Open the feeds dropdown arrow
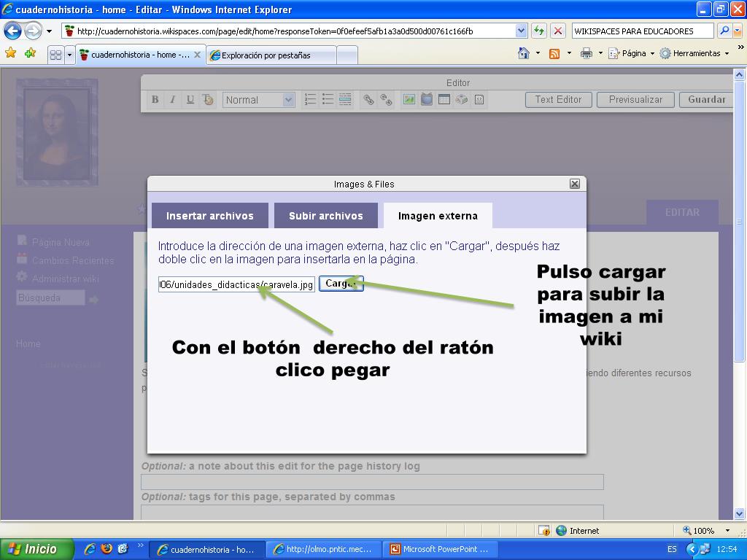 tap(569, 53)
